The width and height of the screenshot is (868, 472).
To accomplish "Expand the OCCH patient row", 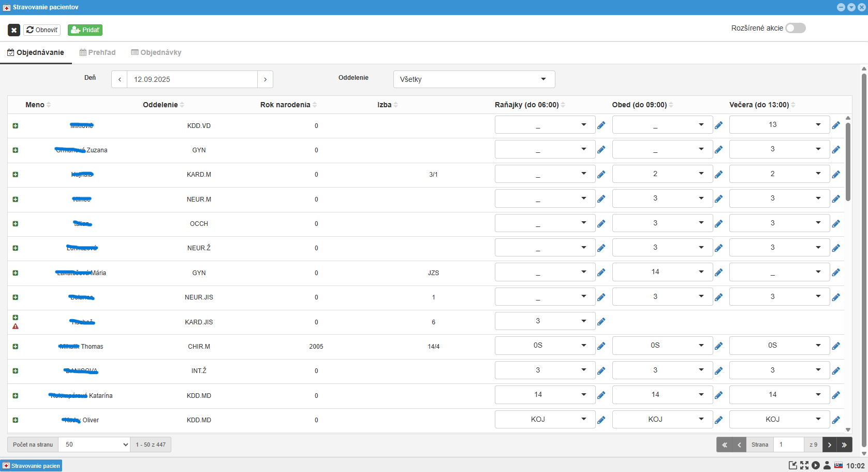I will (x=16, y=224).
